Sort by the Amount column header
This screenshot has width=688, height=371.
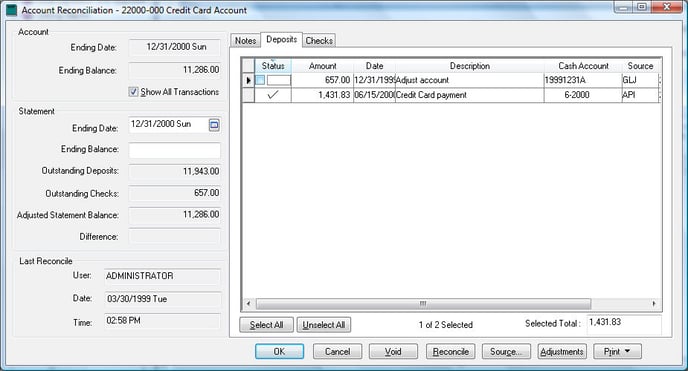pyautogui.click(x=322, y=66)
